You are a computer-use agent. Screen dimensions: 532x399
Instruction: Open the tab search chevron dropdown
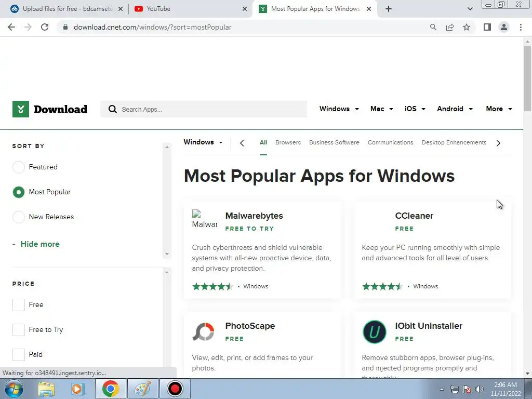470,9
